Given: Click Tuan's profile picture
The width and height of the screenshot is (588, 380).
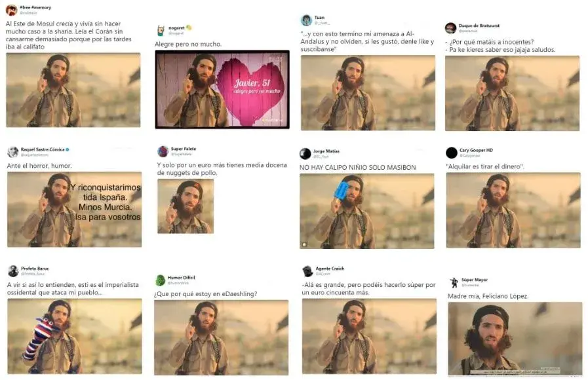Looking at the screenshot, I should [x=306, y=20].
